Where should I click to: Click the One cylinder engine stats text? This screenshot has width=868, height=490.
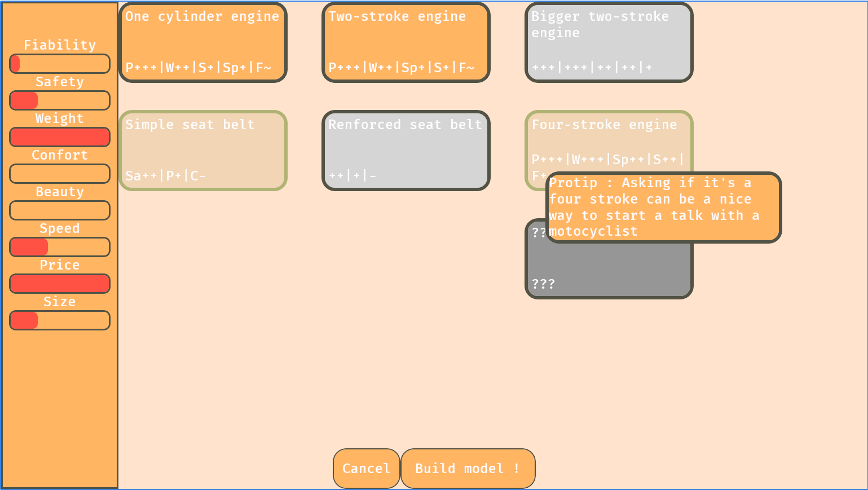(199, 68)
